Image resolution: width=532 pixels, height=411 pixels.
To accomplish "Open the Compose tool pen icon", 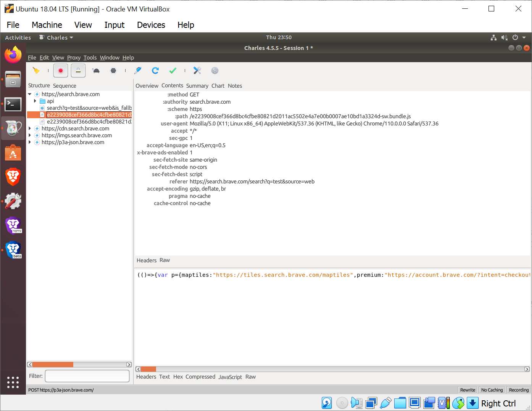I will click(x=138, y=71).
